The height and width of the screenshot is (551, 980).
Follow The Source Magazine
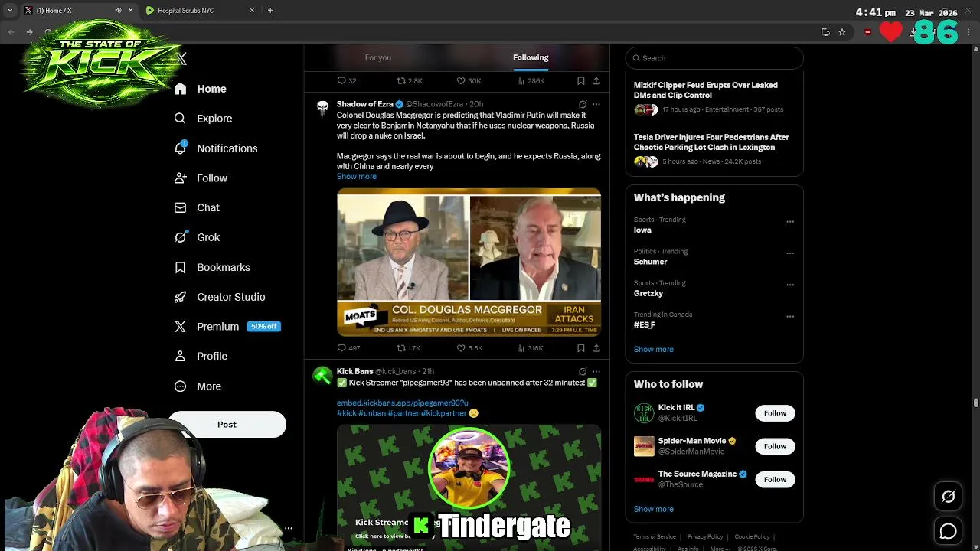click(x=775, y=480)
